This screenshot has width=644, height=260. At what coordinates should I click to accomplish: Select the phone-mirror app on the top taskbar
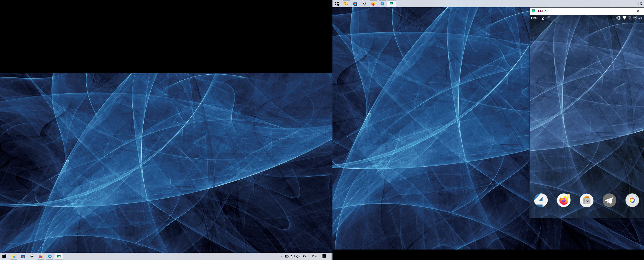click(391, 4)
